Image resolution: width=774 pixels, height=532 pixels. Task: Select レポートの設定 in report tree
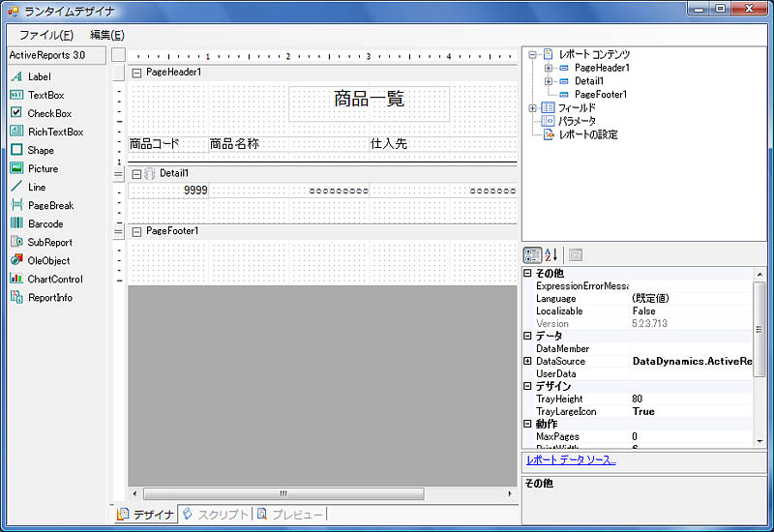[588, 134]
